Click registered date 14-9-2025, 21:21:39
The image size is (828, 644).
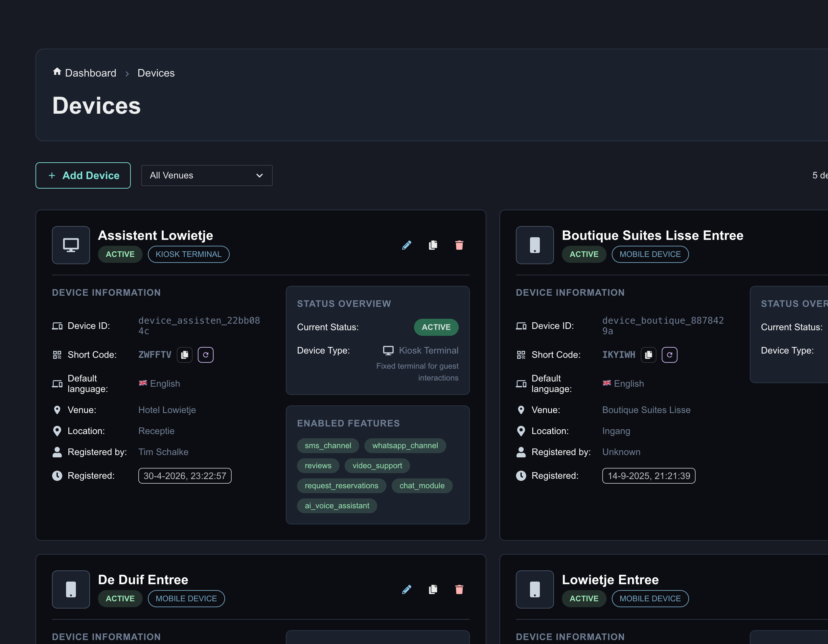649,476
